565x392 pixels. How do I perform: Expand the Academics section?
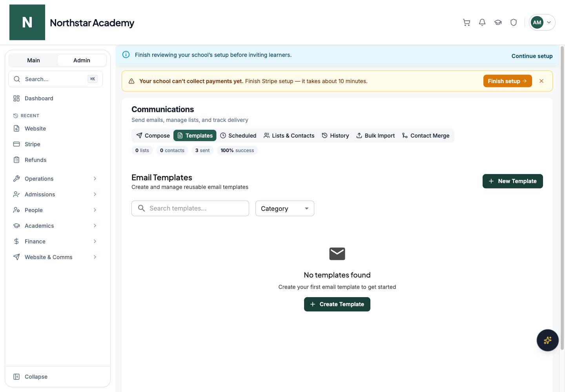pyautogui.click(x=55, y=226)
